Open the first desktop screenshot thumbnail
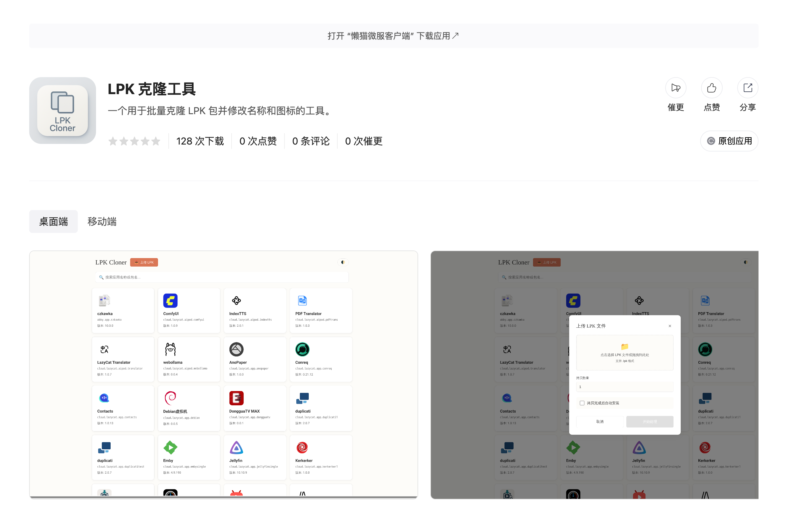The image size is (812, 521). (223, 375)
